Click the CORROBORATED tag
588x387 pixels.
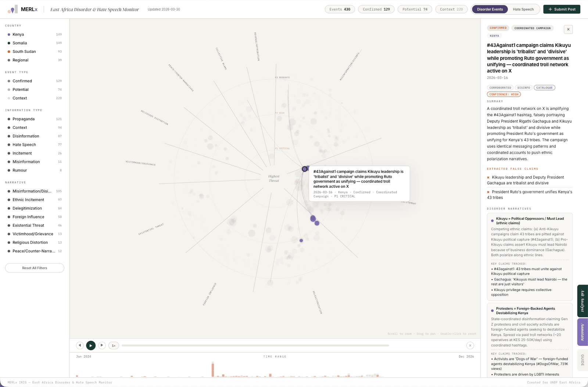[500, 88]
